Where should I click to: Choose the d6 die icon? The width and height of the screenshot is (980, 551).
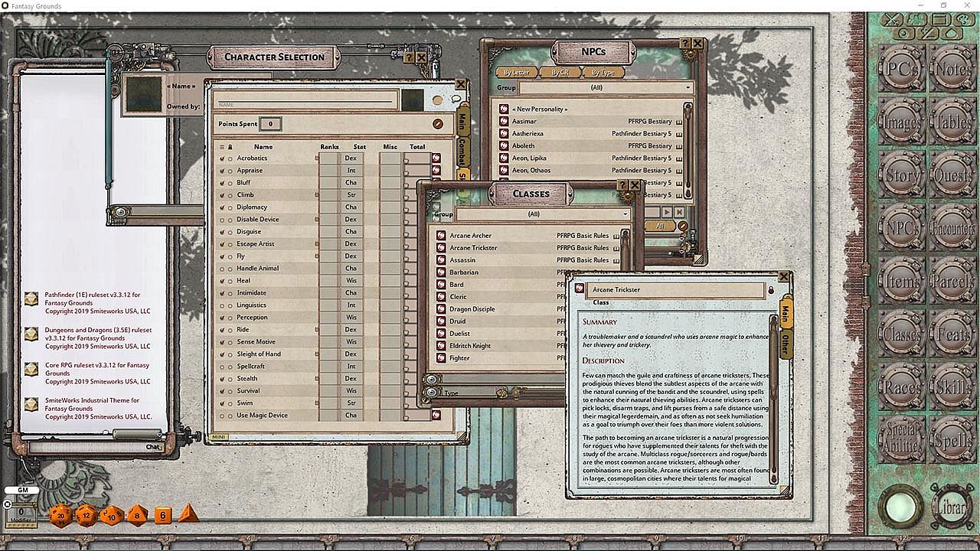(162, 516)
